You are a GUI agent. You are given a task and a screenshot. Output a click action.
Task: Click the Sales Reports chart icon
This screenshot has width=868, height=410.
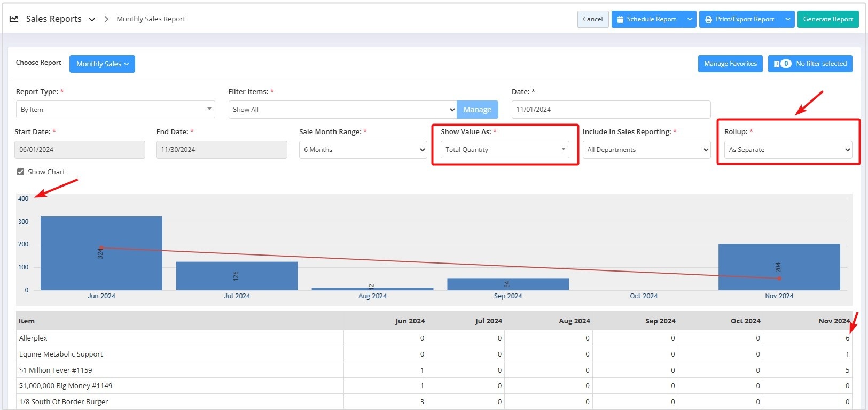(x=14, y=19)
